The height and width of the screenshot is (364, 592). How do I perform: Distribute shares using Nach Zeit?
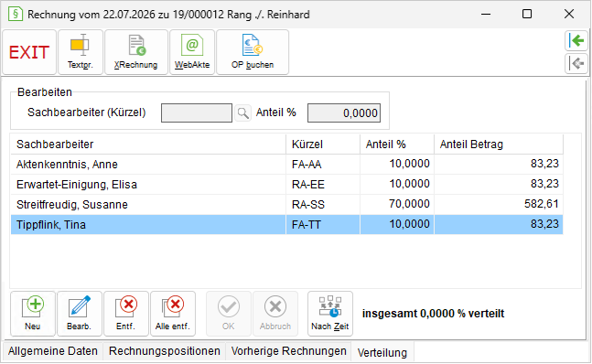[x=330, y=314]
